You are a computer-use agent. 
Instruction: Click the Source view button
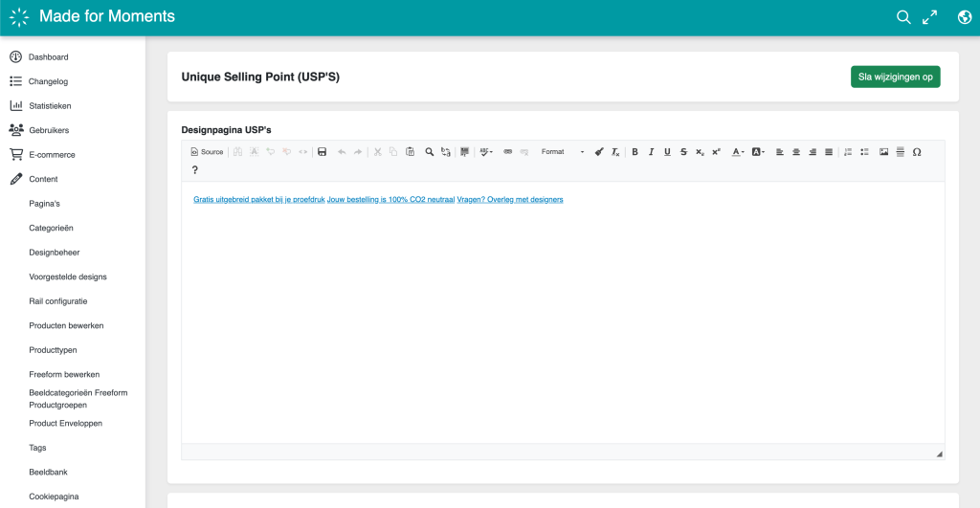(207, 152)
